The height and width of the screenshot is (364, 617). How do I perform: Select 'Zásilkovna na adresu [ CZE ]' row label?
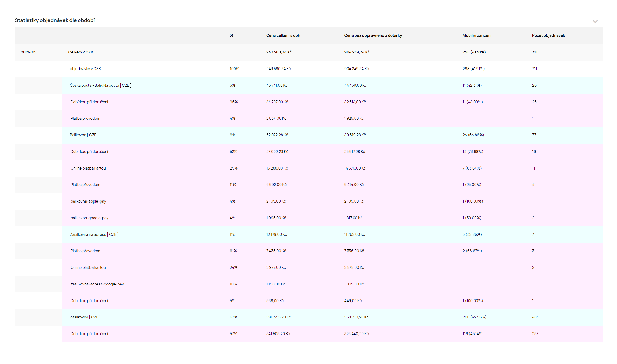coord(94,234)
